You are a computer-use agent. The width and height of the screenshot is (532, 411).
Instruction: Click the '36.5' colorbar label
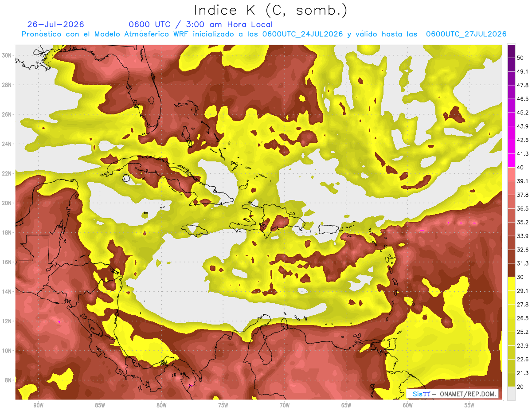[x=523, y=209]
